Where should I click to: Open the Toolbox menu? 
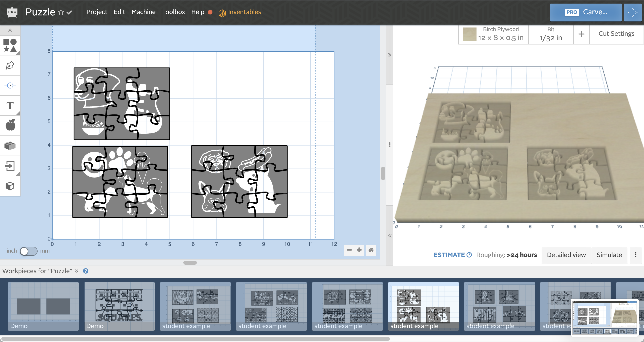pos(173,12)
